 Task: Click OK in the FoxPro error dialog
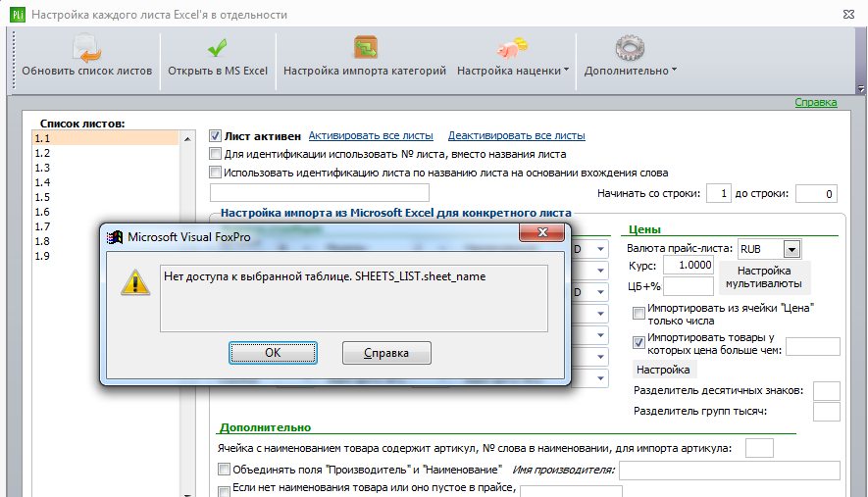point(273,353)
